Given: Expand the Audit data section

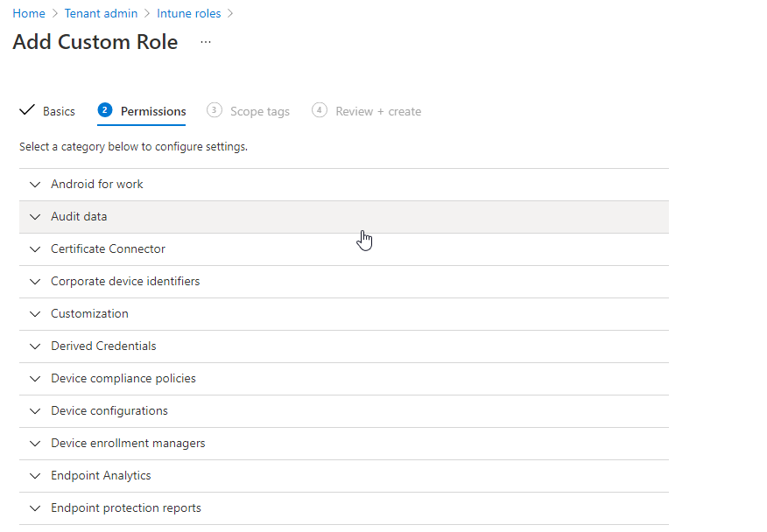Looking at the screenshot, I should [x=79, y=217].
